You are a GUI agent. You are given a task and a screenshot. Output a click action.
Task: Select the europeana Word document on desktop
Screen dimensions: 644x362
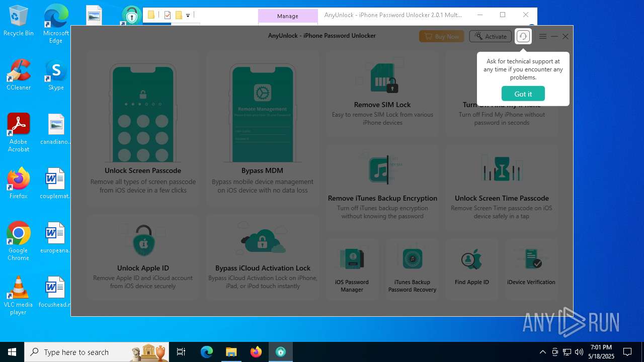point(56,238)
